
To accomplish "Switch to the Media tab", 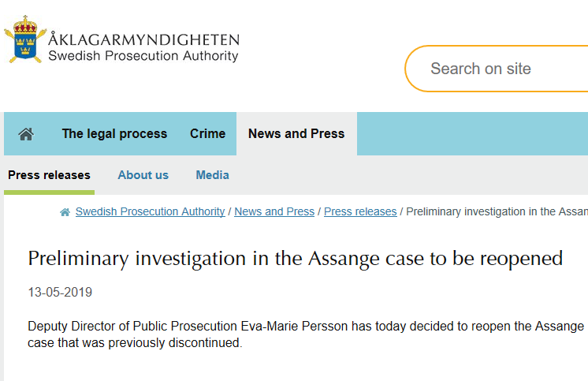I will pos(212,175).
